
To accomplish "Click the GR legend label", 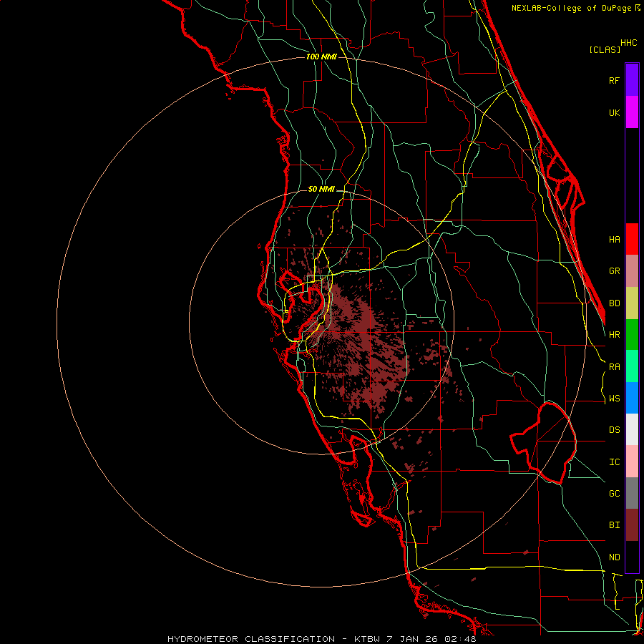I will [x=615, y=271].
